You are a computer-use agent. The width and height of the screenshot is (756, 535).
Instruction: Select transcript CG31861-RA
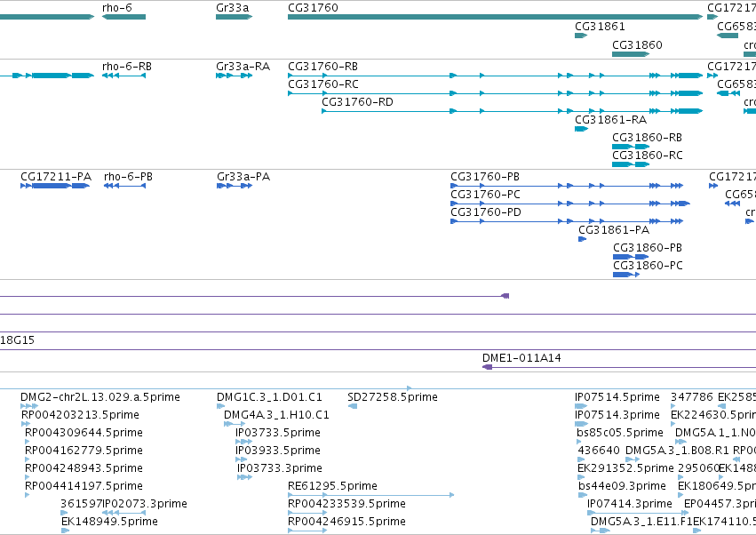pyautogui.click(x=582, y=129)
